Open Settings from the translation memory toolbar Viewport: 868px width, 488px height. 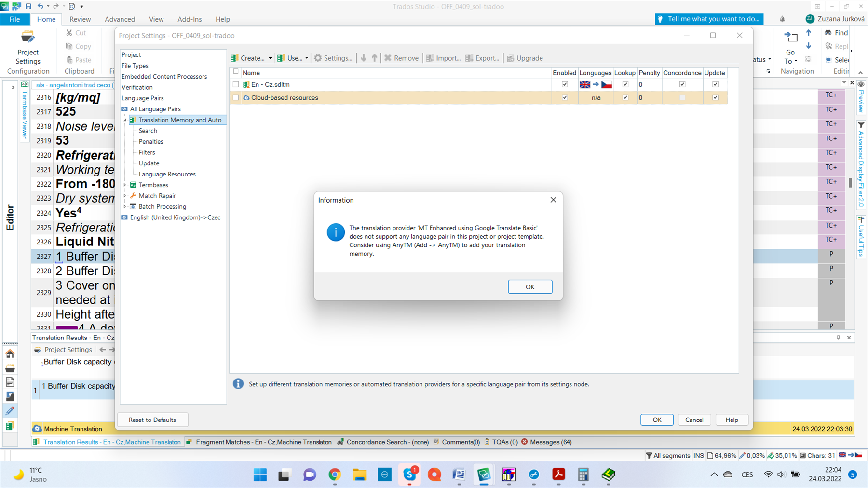tap(333, 58)
